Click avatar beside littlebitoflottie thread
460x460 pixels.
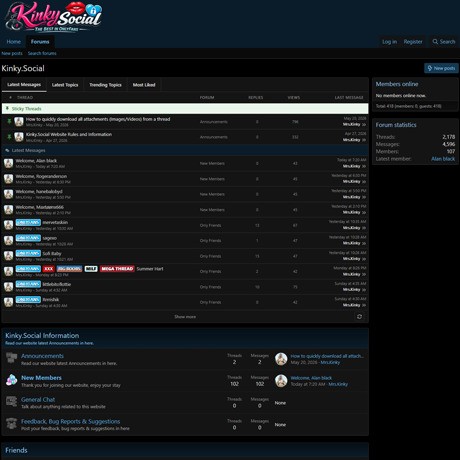coord(9,287)
